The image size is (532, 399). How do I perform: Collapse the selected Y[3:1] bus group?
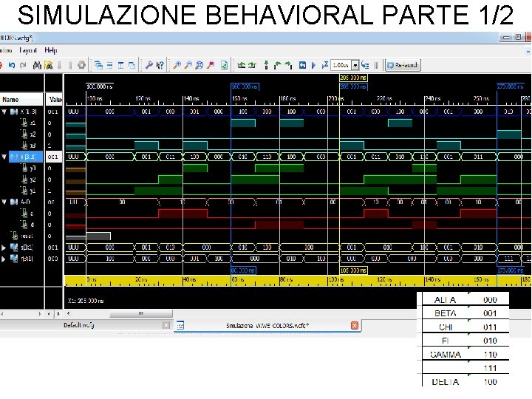(4, 157)
